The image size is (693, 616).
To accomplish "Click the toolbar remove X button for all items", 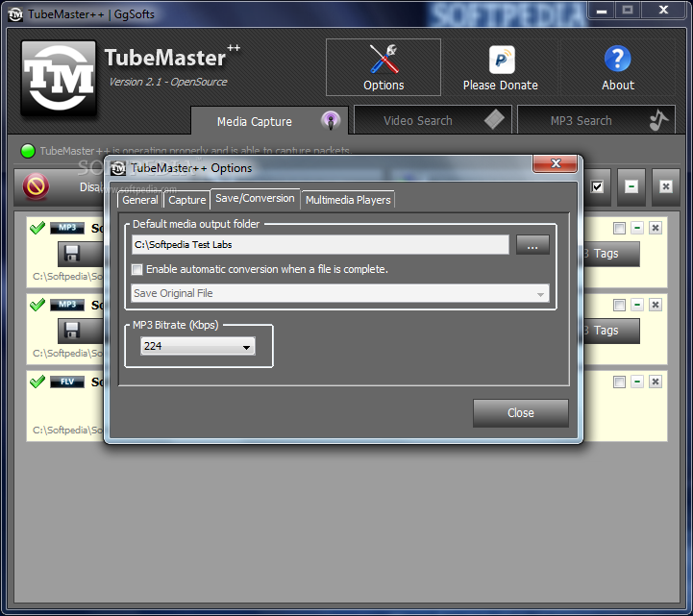I will tap(665, 187).
